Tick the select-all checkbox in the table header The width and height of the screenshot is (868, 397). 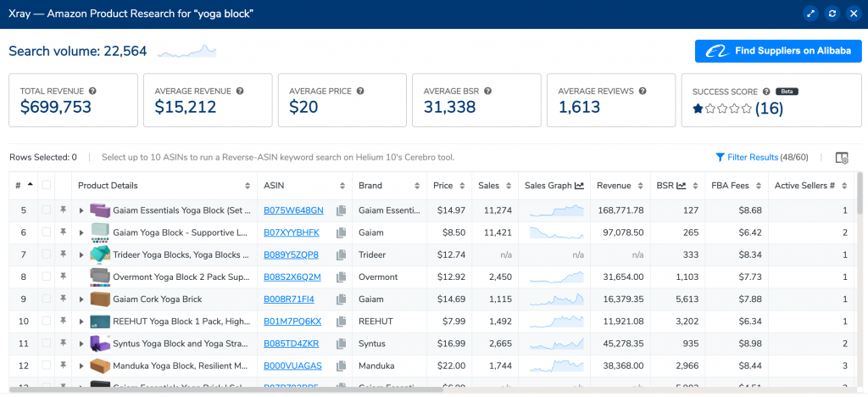click(x=47, y=186)
